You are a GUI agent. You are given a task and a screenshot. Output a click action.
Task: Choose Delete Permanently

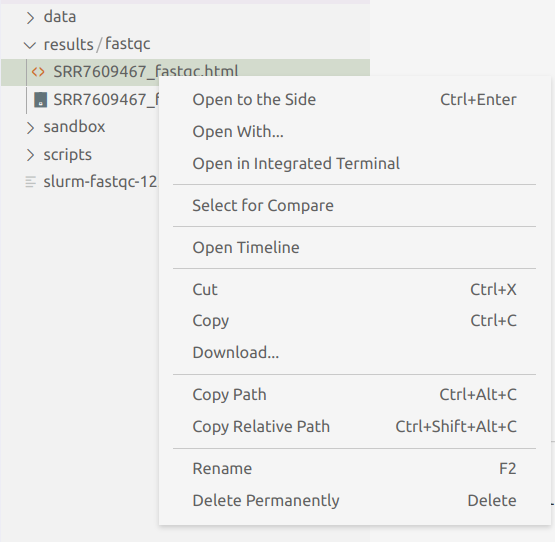coord(354,500)
